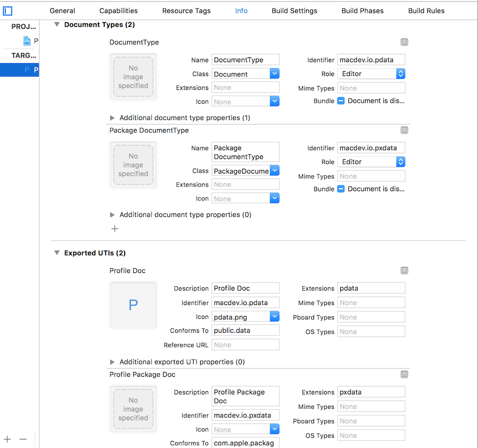Screen dimensions: 478x448
Task: Toggle the navigator sidebar icon
Action: [8, 11]
